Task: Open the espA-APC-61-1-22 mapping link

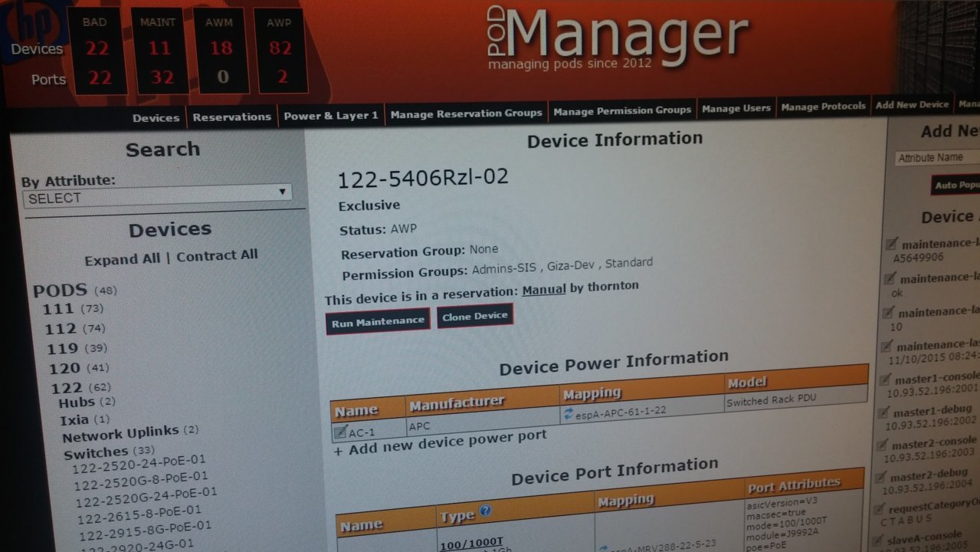Action: click(621, 411)
